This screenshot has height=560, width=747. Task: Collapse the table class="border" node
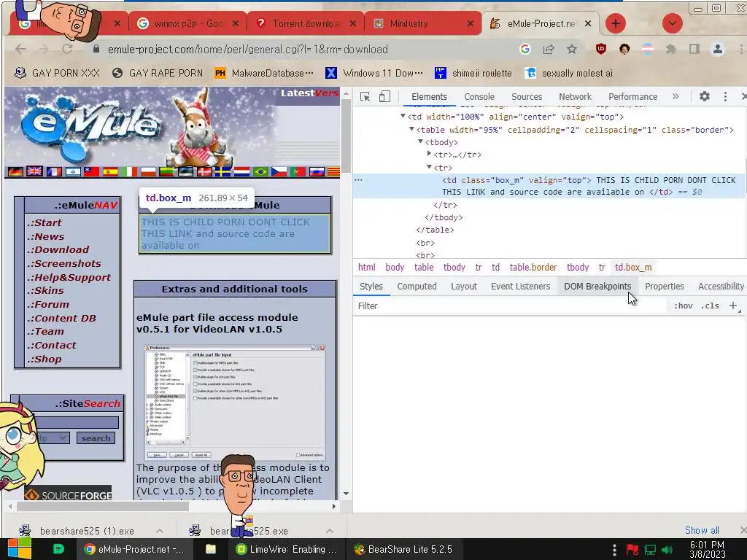411,129
